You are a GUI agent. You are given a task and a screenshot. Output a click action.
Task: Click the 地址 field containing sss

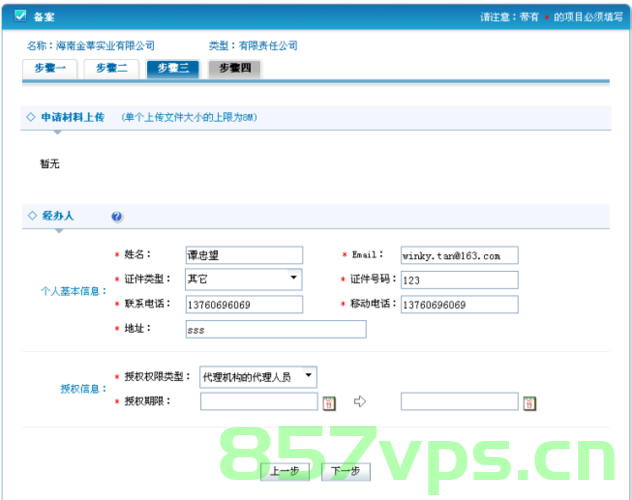pos(276,329)
